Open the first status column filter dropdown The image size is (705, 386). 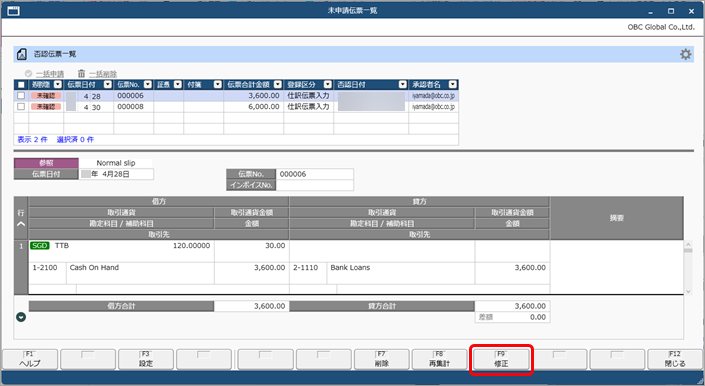tap(58, 84)
